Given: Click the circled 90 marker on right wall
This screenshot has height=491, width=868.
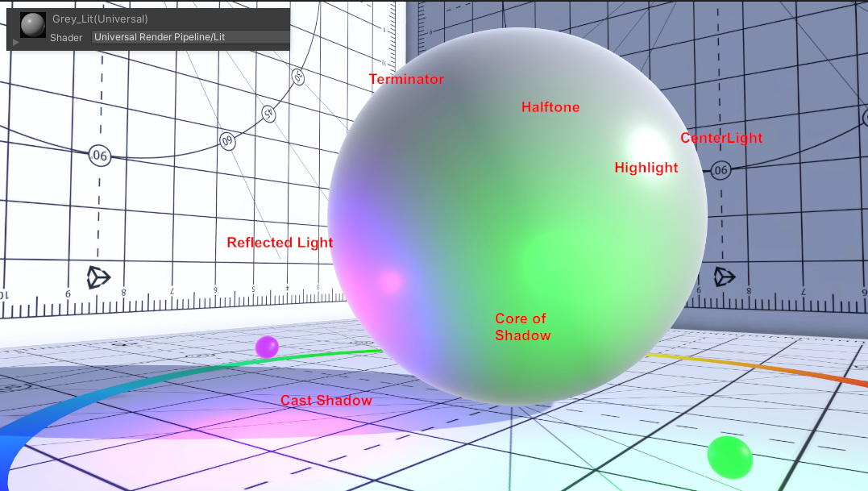Looking at the screenshot, I should [721, 170].
